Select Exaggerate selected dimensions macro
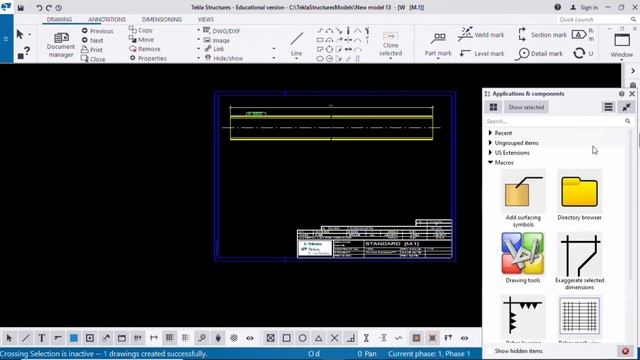The width and height of the screenshot is (640, 360). coord(579,261)
